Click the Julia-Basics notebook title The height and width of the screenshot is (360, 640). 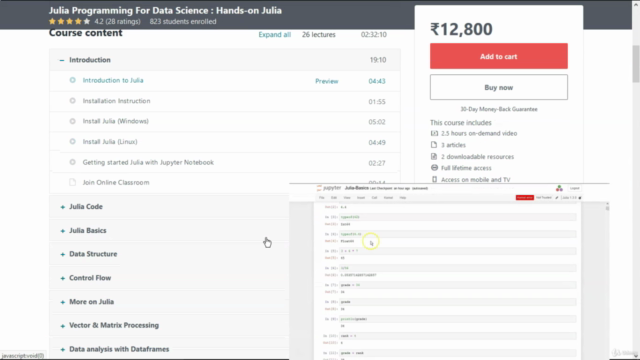pyautogui.click(x=357, y=188)
